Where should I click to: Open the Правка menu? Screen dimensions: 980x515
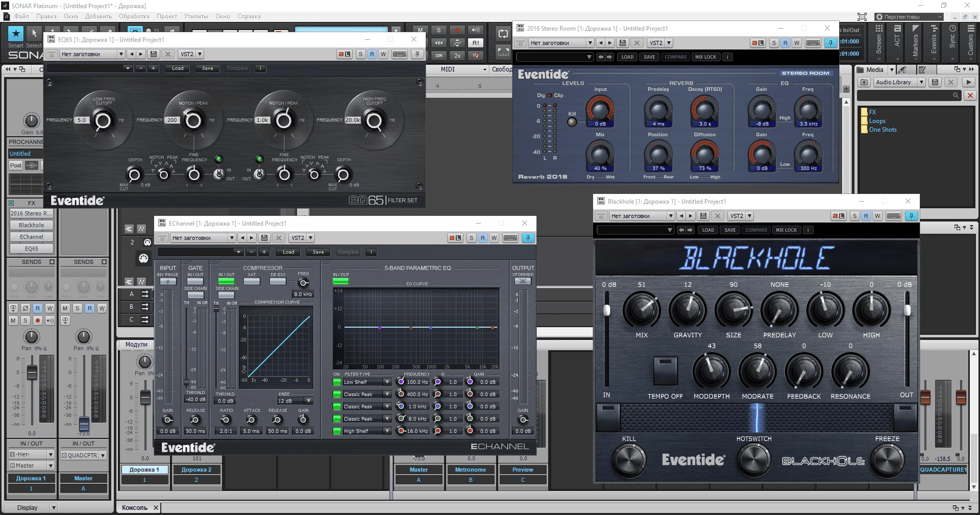[46, 16]
